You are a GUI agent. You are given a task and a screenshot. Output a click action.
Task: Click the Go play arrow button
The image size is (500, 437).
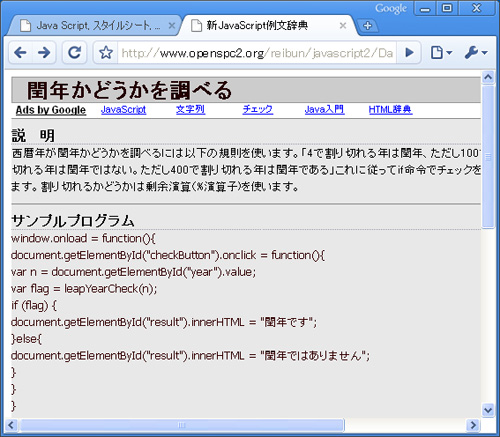point(409,52)
